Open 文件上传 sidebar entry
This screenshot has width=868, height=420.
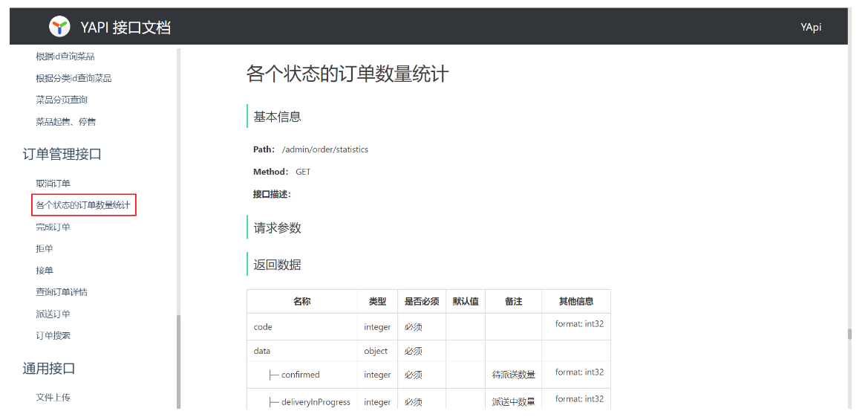pos(53,397)
